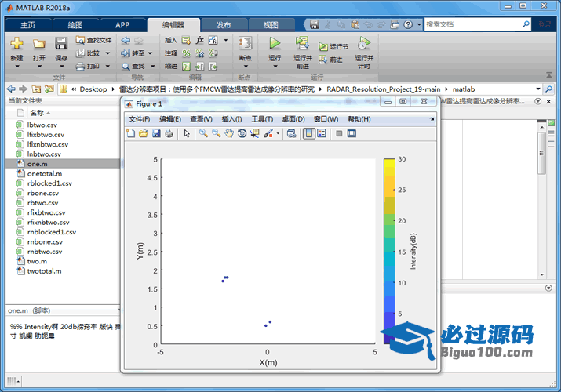This screenshot has height=392, width=561.
Task: Open the Go To dropdown arrow
Action: click(x=150, y=53)
